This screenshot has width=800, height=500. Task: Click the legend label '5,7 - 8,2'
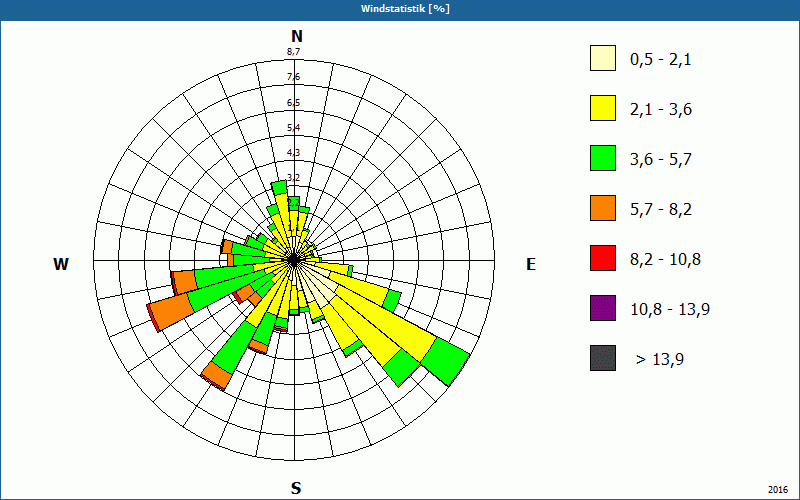[661, 210]
